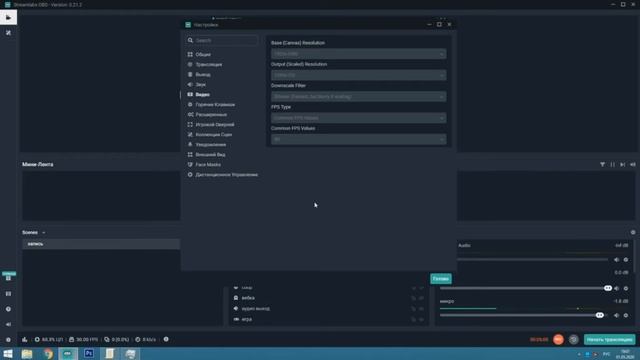Select the игра source
The height and width of the screenshot is (360, 640).
(247, 319)
